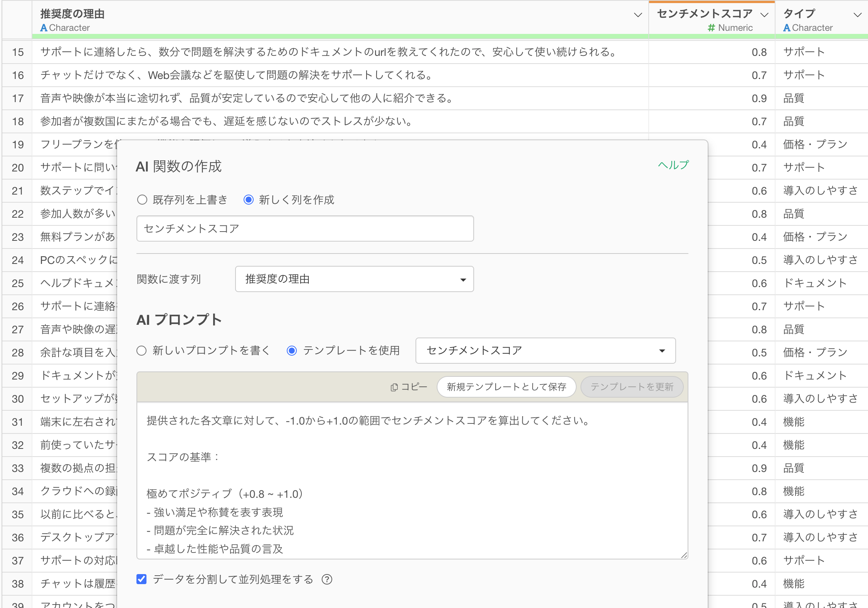Open 推奨度の理由 column header menu chevron
The width and height of the screenshot is (868, 608).
[638, 15]
